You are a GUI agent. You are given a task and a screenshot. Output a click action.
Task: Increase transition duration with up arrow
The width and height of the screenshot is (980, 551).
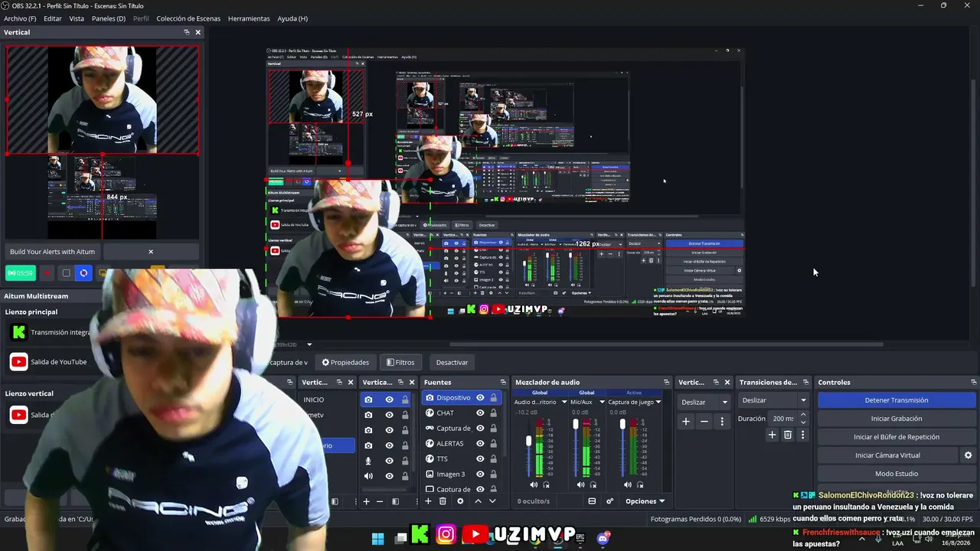pos(802,415)
